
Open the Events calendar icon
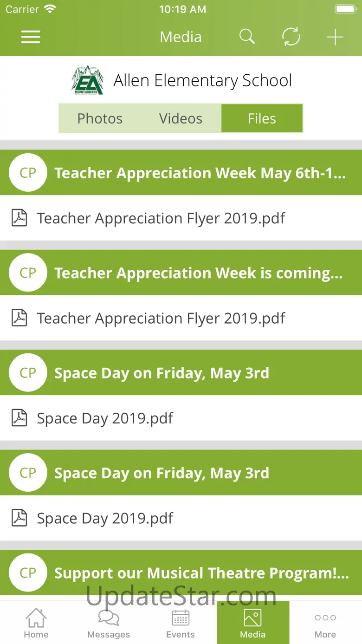[181, 618]
